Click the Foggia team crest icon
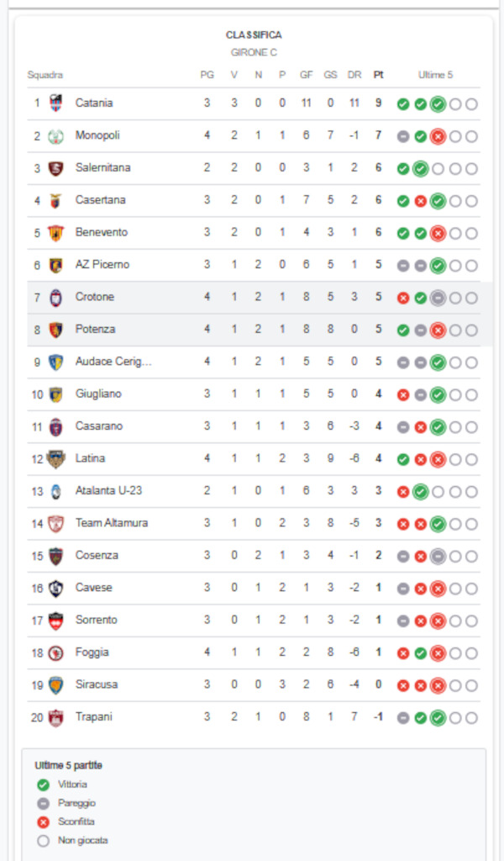This screenshot has height=861, width=504. 56,652
